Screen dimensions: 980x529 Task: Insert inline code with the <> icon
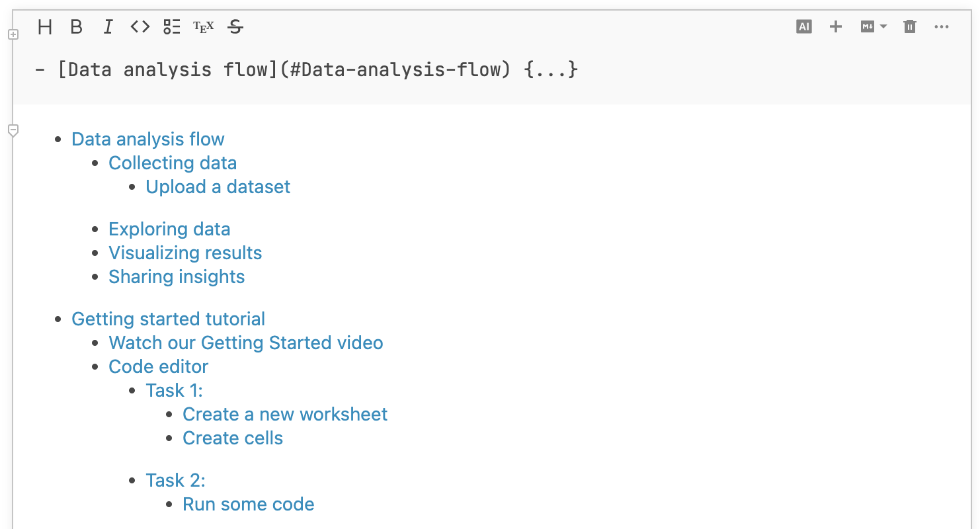click(140, 27)
